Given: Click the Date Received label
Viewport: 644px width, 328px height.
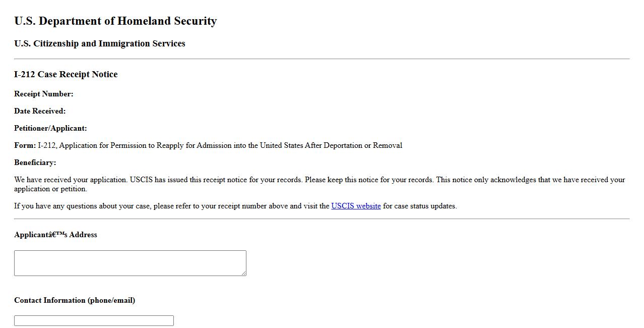Looking at the screenshot, I should (40, 111).
